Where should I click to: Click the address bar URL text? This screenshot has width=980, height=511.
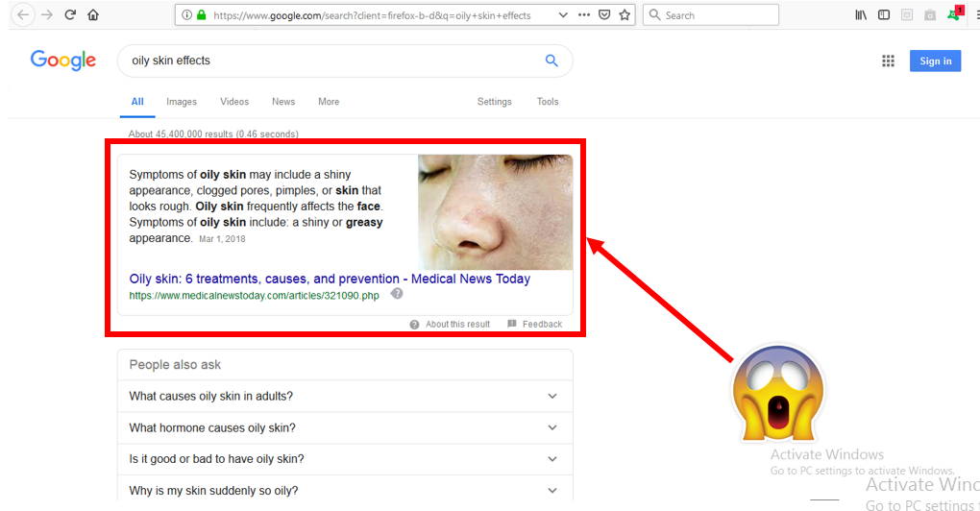(372, 15)
